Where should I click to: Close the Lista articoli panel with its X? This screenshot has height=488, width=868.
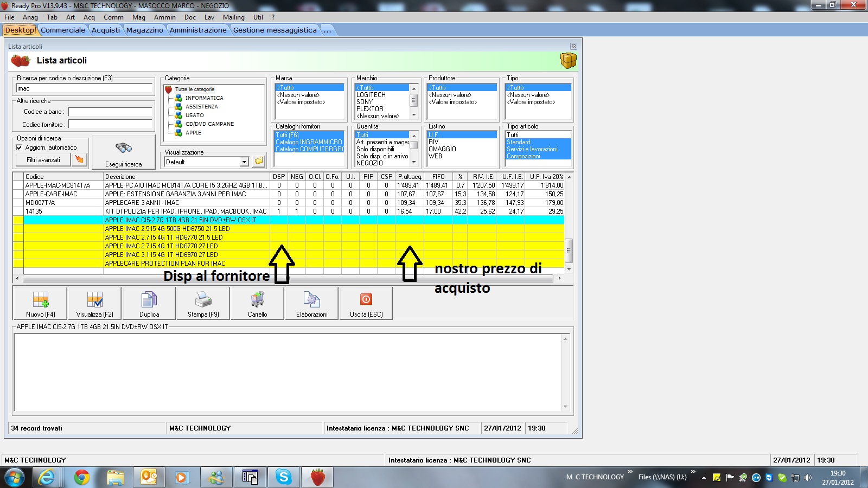click(573, 47)
